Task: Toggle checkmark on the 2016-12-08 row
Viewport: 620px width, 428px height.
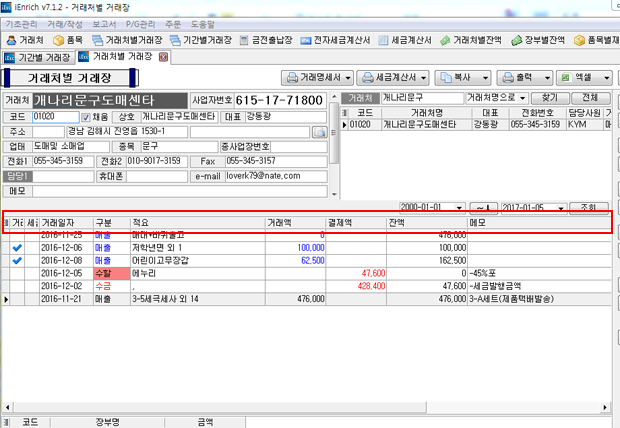Action: tap(17, 259)
